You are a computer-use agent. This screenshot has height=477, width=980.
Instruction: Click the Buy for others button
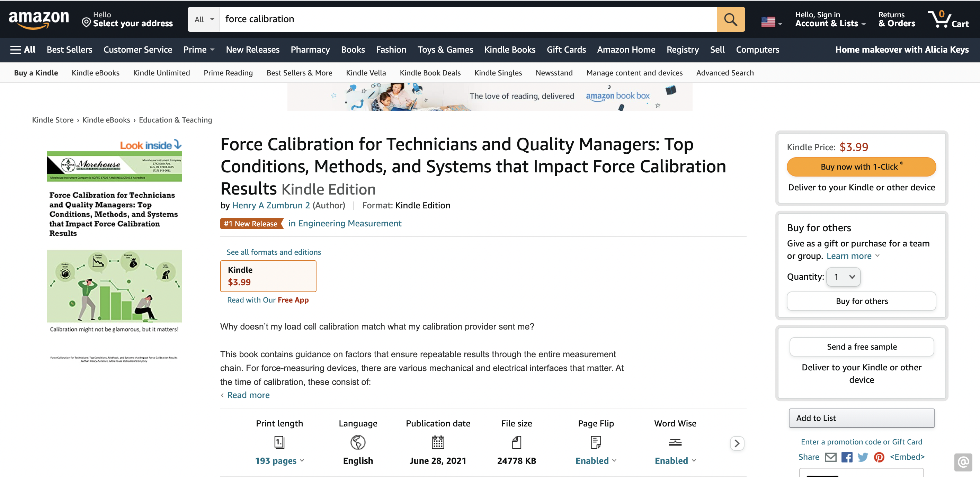click(x=861, y=301)
